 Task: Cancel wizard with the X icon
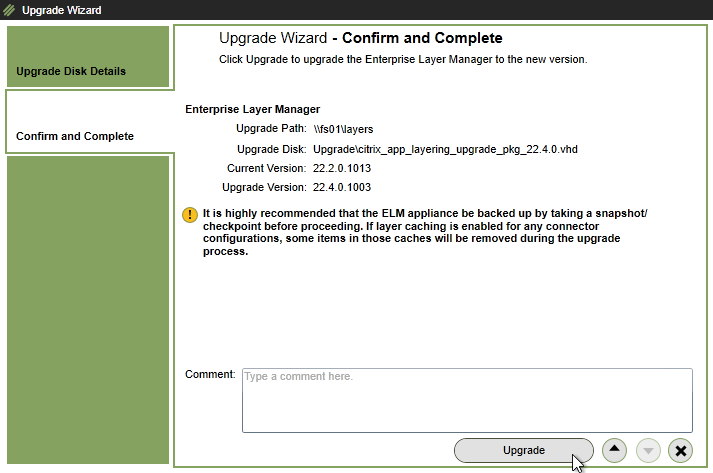(x=680, y=450)
